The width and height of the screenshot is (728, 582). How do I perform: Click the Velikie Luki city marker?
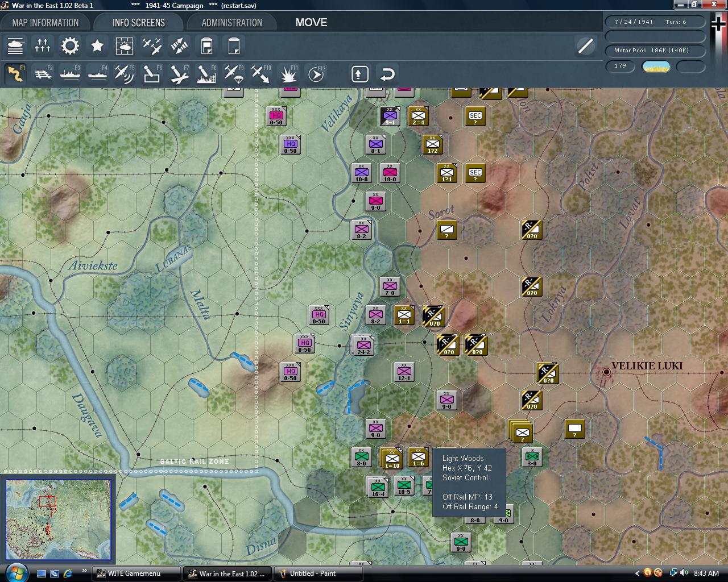[606, 372]
